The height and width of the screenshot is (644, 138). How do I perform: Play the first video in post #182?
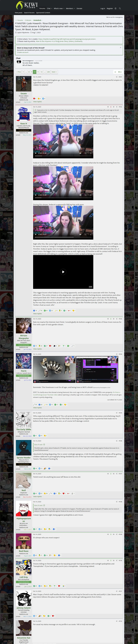36,153
